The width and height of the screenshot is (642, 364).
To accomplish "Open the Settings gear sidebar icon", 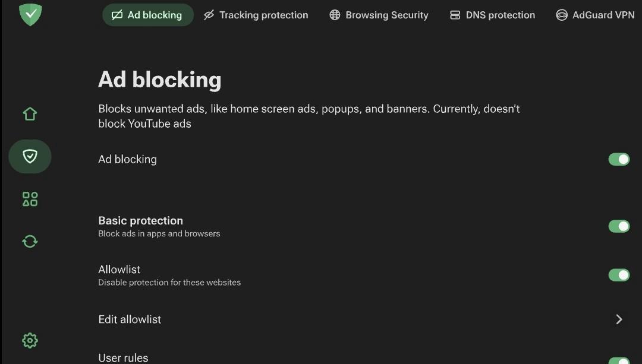I will click(x=30, y=340).
